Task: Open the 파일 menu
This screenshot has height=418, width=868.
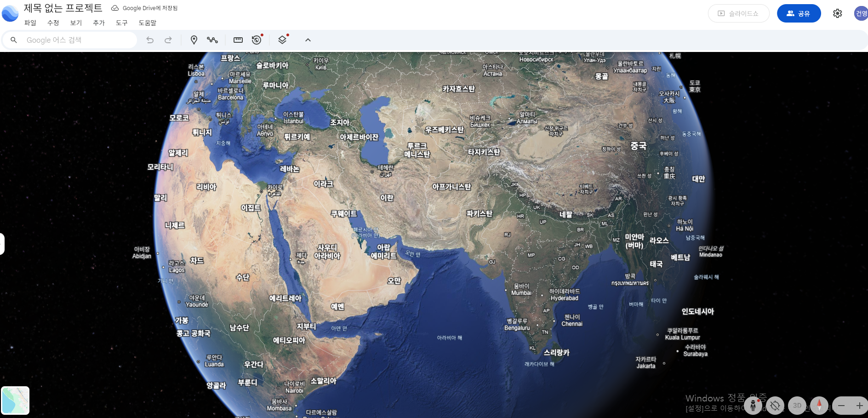Action: click(x=30, y=23)
